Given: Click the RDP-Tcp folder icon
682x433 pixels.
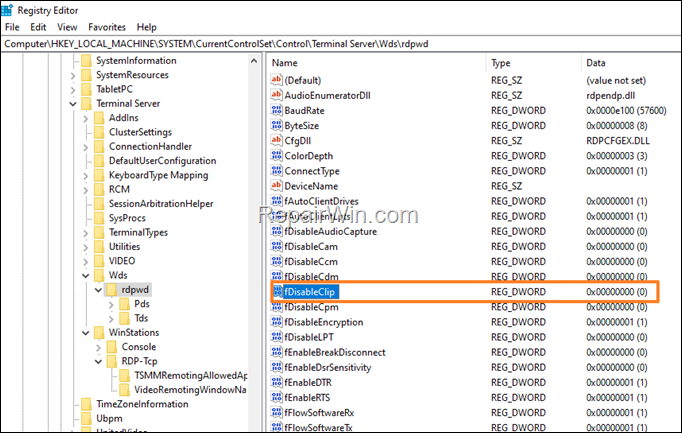Looking at the screenshot, I should [x=112, y=361].
